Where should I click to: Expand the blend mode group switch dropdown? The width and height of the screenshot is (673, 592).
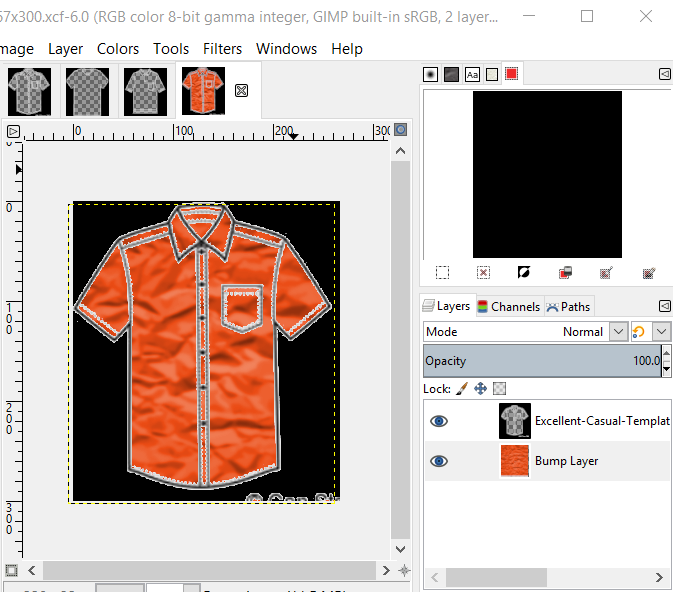point(662,332)
